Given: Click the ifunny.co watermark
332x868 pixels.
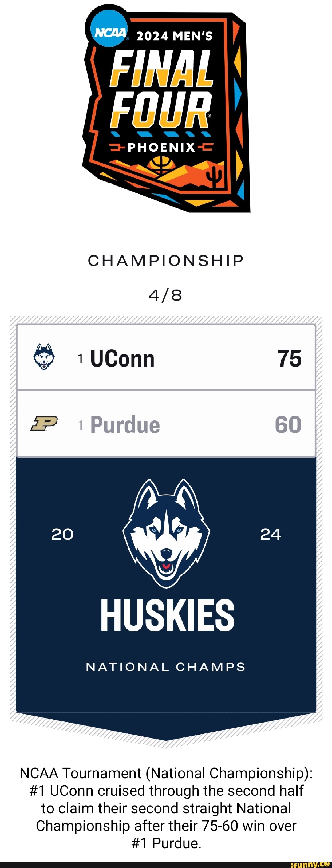Looking at the screenshot, I should point(310,864).
